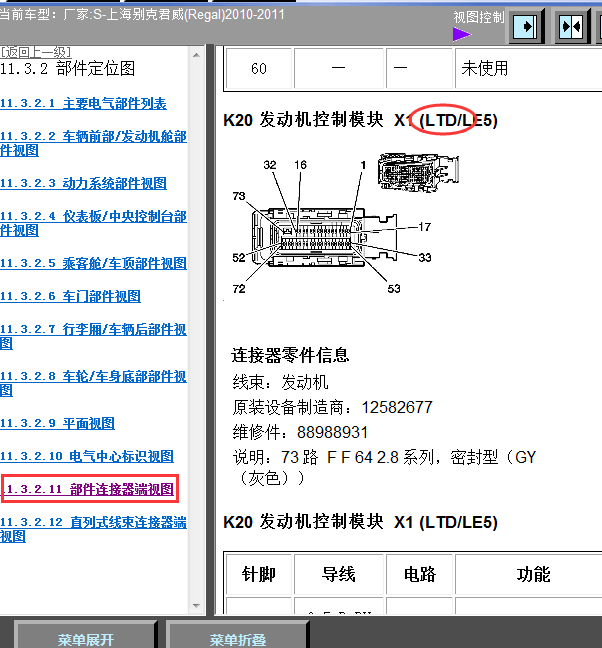Click the purple play arrow under 视图控制
The height and width of the screenshot is (648, 602).
tap(462, 34)
